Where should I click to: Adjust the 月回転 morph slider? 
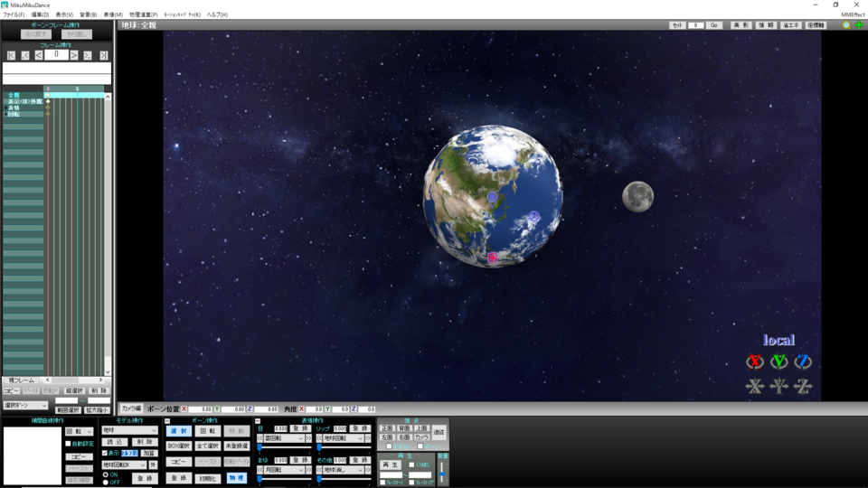284,479
